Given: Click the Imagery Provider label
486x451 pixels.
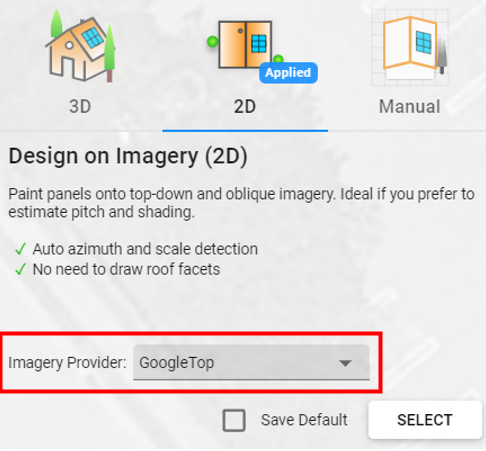Looking at the screenshot, I should [67, 363].
